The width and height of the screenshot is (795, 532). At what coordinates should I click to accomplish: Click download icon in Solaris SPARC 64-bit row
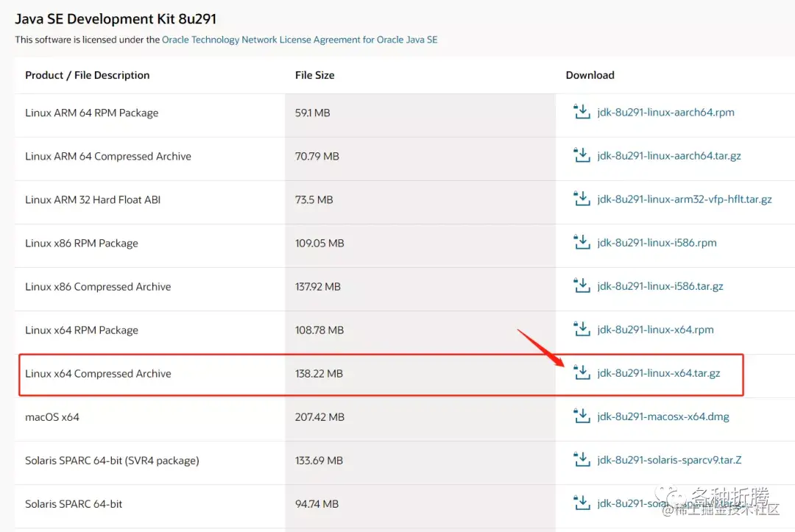582,503
